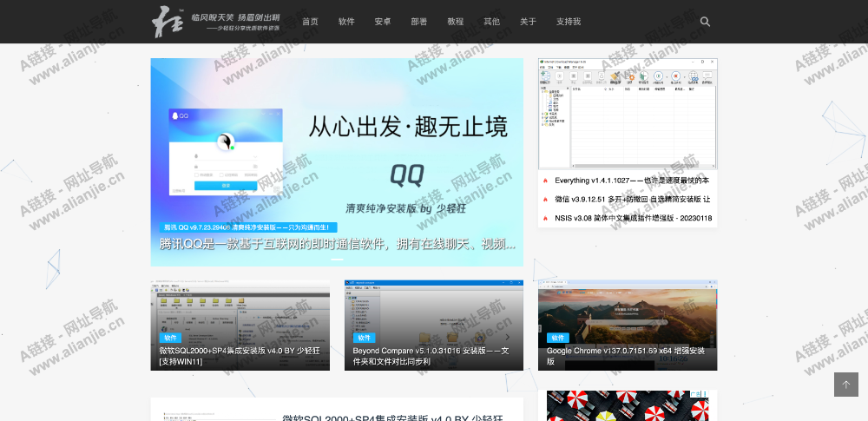Open the 微信 v3.9.12.51 article link
The image size is (868, 421).
coord(632,200)
